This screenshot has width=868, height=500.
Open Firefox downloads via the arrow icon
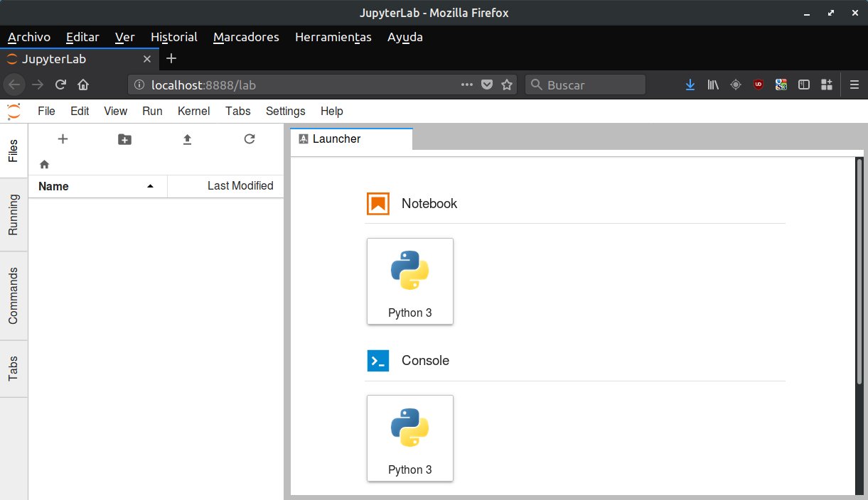[x=690, y=85]
